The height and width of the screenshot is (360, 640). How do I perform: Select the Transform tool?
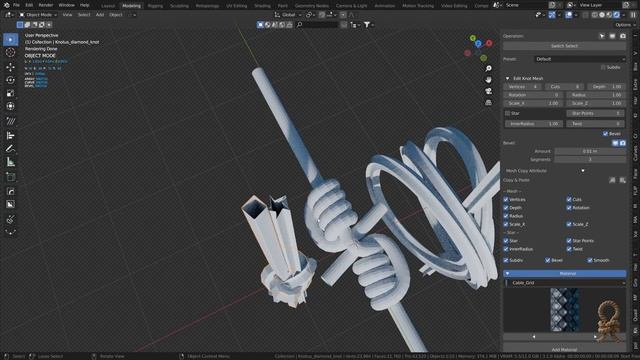[11, 106]
